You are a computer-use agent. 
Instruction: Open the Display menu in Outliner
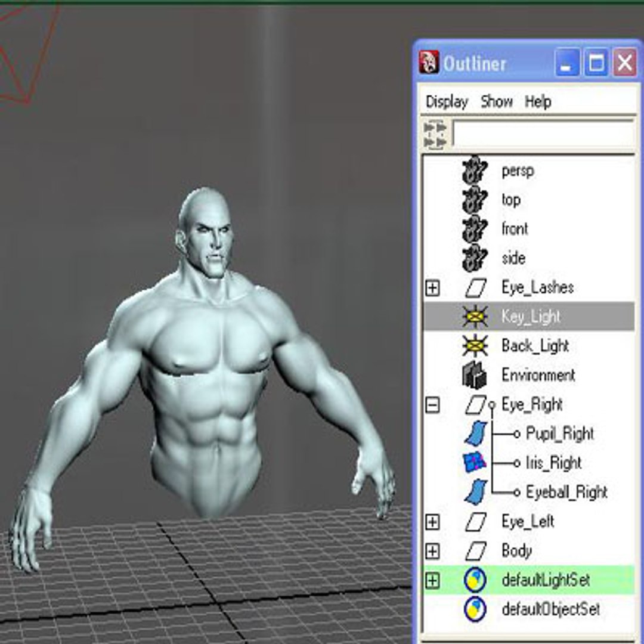coord(447,101)
